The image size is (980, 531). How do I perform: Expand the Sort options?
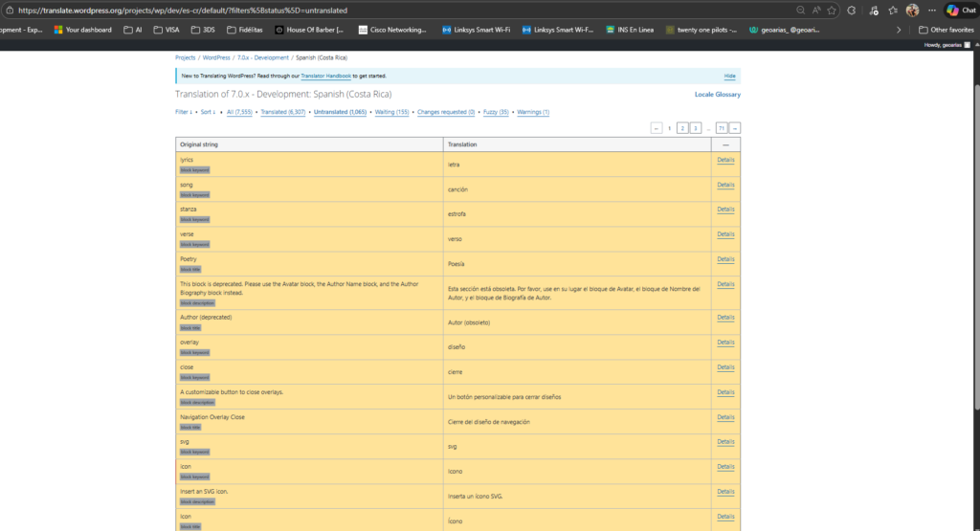[x=207, y=112]
